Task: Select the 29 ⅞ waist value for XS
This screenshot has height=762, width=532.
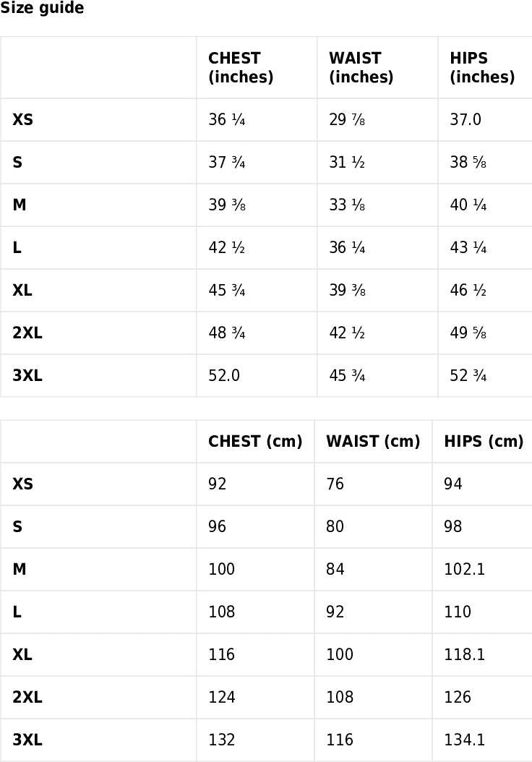Action: click(347, 119)
